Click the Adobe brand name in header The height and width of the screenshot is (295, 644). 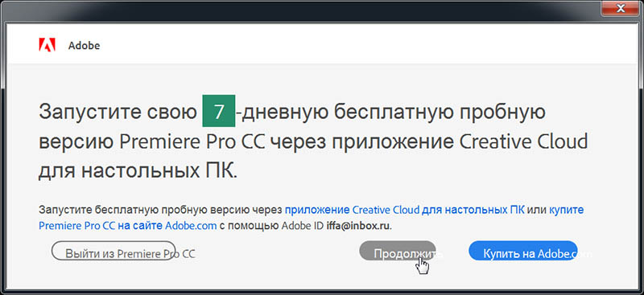point(84,45)
